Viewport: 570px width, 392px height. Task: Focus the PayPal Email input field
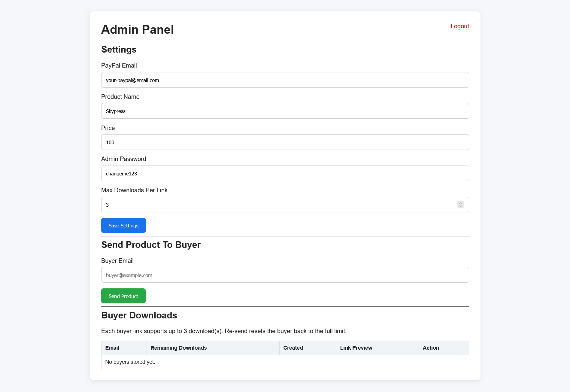pos(285,80)
